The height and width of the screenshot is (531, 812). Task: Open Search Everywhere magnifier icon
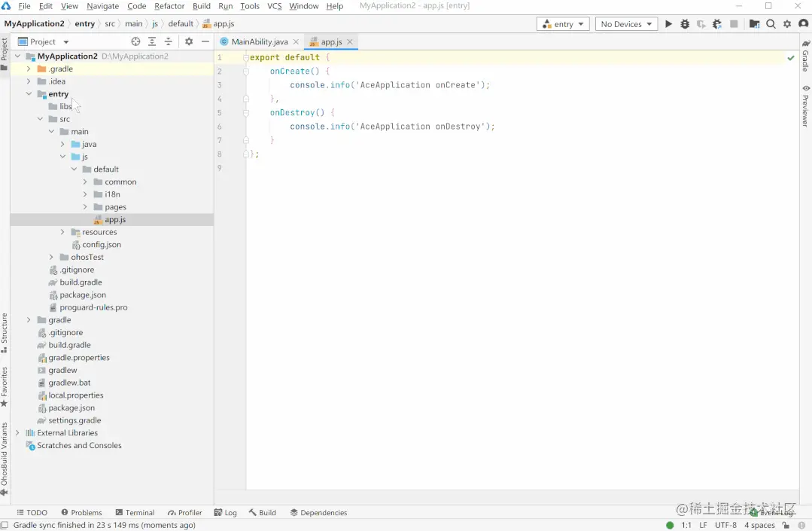coord(771,24)
